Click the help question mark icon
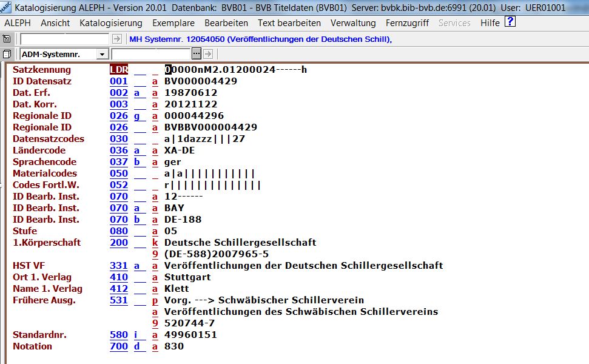The image size is (589, 364). (510, 22)
